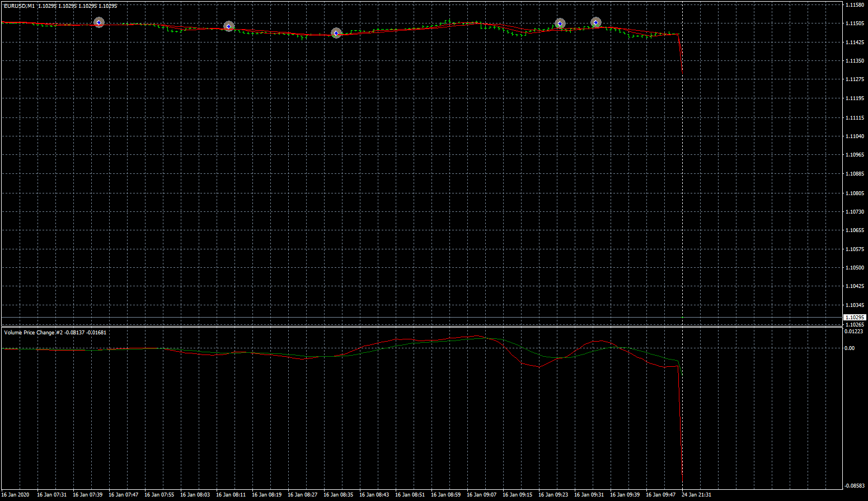Click the 16 Jan 08:43 time axis label
Viewport: 868px width, 501px height.
[x=374, y=495]
